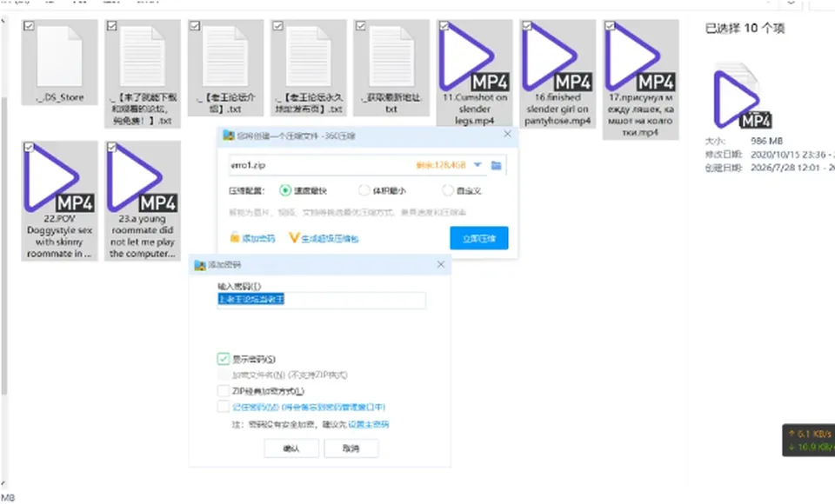This screenshot has height=504, width=835.
Task: Uncheck the checkbox on 22.POV mp4
Action: (29, 146)
